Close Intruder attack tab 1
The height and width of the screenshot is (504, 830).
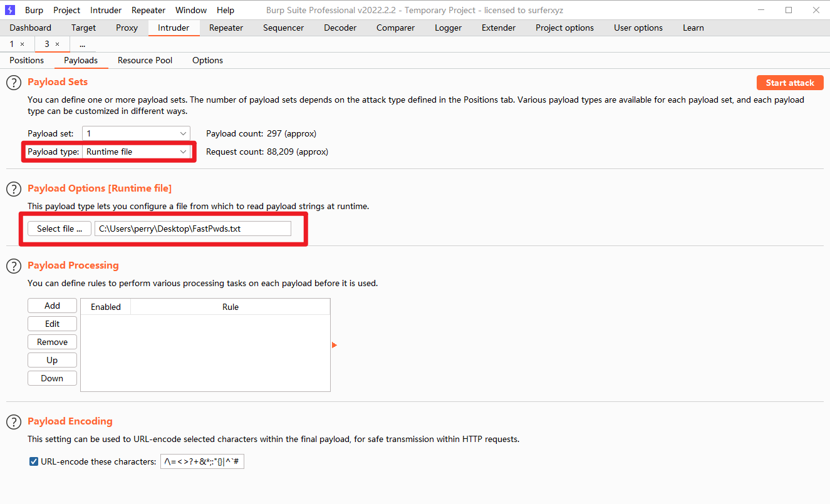point(23,44)
